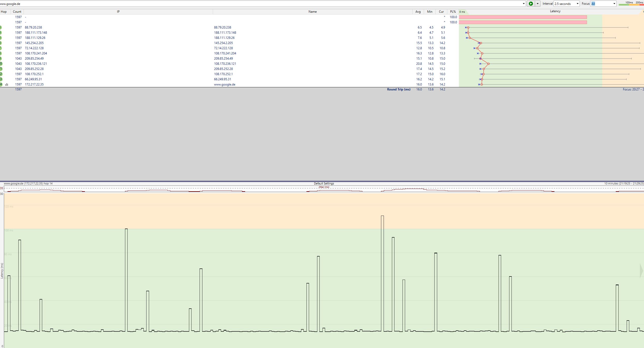The height and width of the screenshot is (348, 644).
Task: Click the gray right arrow on the timeline graph edge
Action: tap(641, 271)
